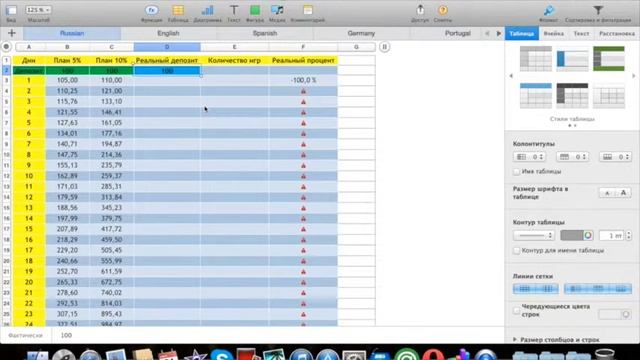640x360 pixels.
Task: Enable Контур для имени таблицы checkbox
Action: click(x=516, y=251)
